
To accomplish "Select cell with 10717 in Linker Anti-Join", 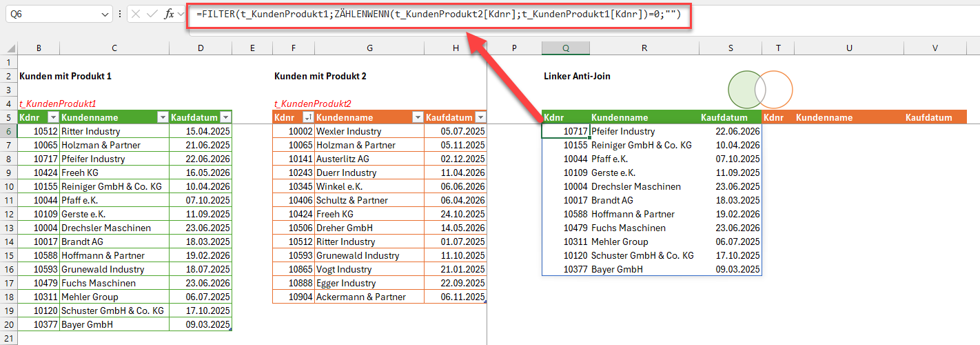I will [566, 131].
